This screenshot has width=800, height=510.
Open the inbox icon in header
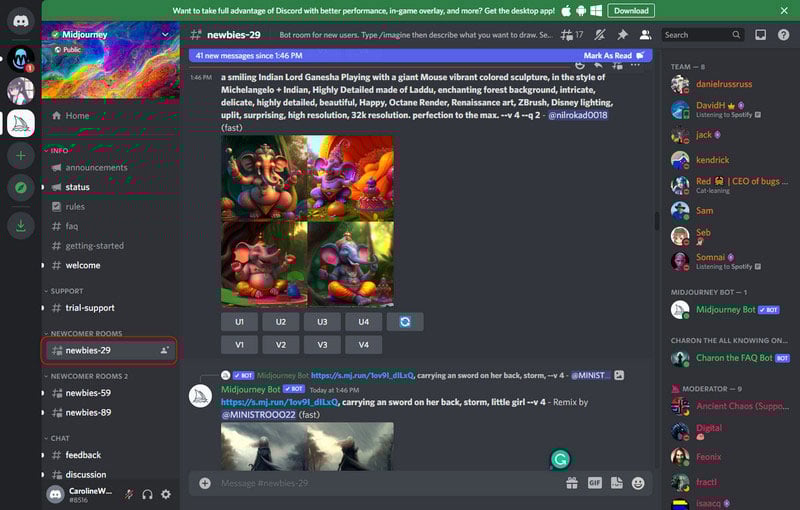tap(760, 35)
